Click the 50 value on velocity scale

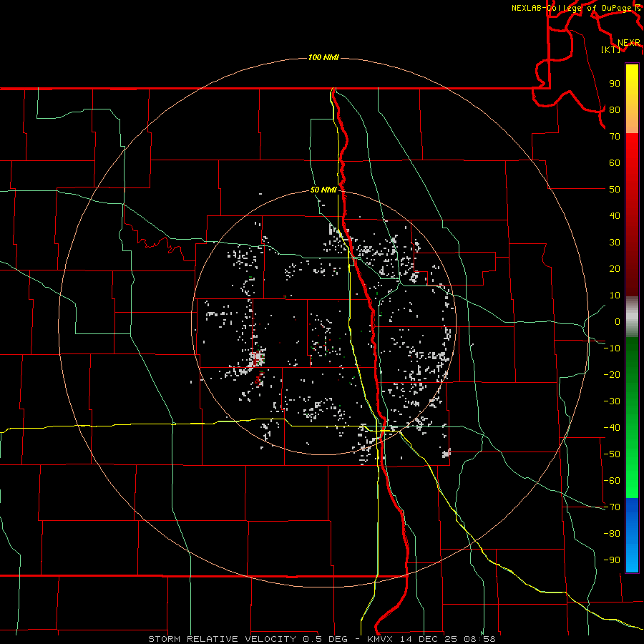(615, 190)
